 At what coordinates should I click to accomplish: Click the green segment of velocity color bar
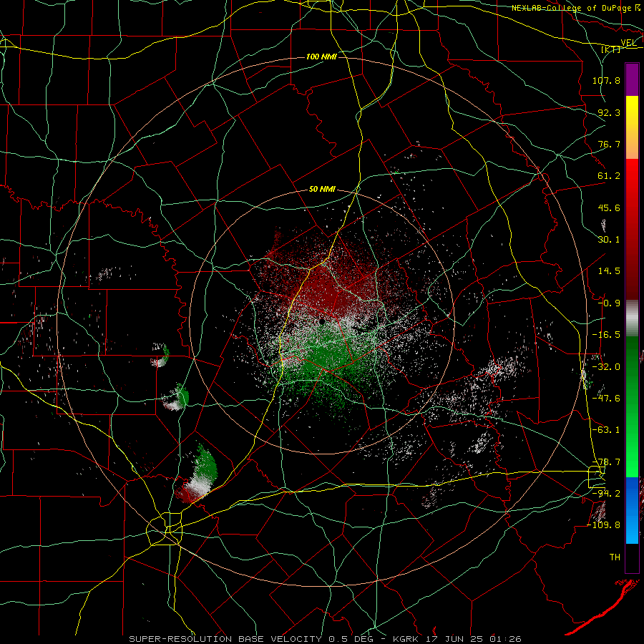click(x=632, y=406)
